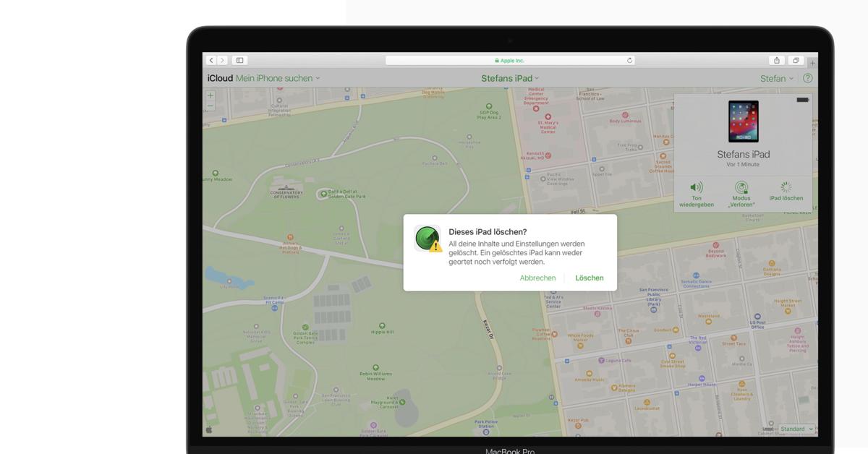Click the iPad device thumbnail image
The image size is (868, 454).
pos(744,121)
